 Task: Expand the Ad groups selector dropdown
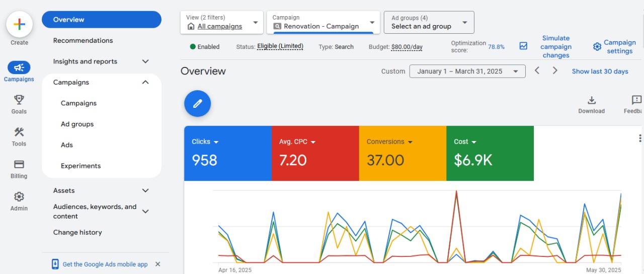pos(429,23)
